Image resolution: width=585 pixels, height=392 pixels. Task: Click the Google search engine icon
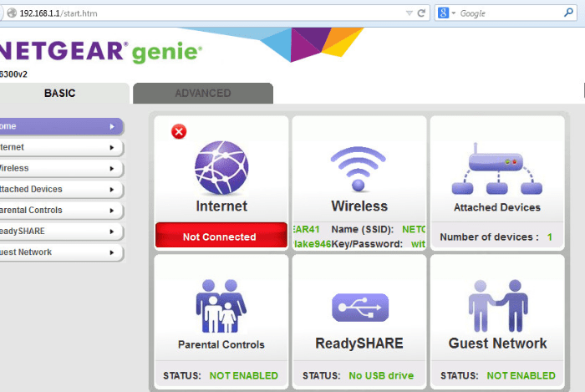(x=443, y=13)
